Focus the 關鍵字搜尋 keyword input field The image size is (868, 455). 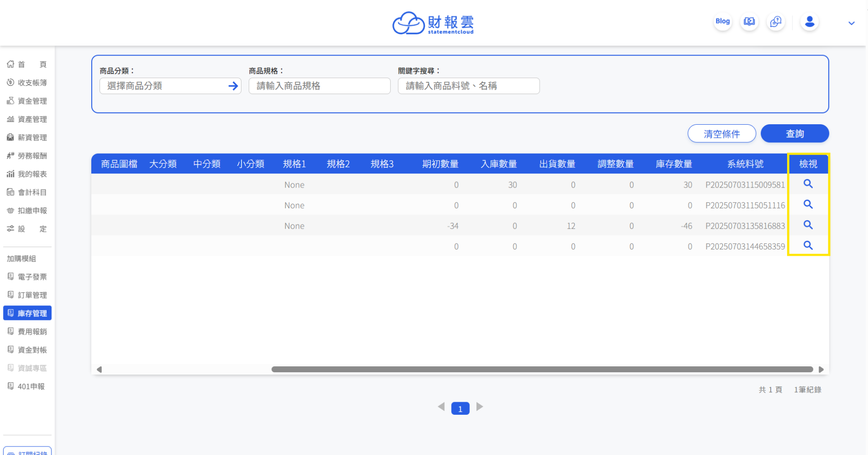pyautogui.click(x=468, y=86)
